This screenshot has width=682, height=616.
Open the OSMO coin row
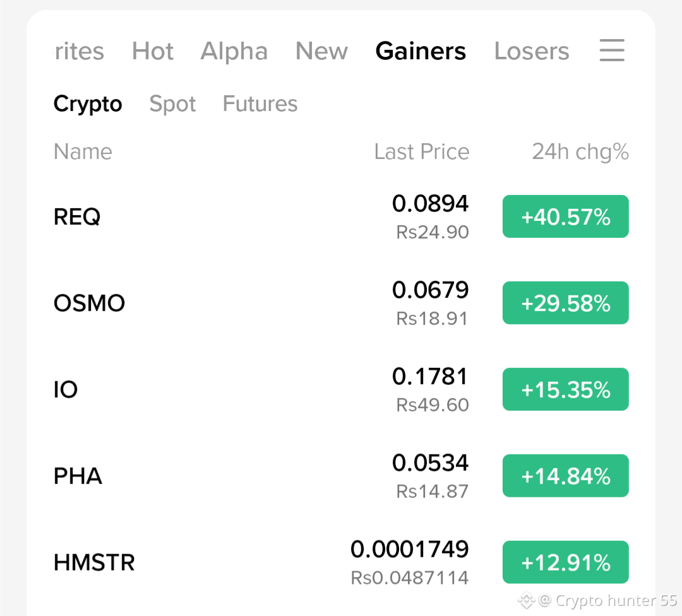click(341, 303)
